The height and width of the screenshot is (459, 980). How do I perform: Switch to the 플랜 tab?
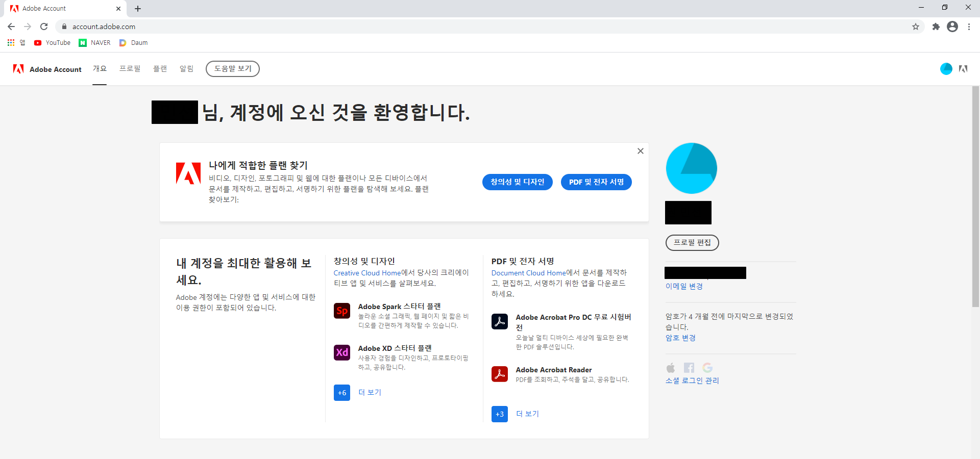[x=160, y=69]
